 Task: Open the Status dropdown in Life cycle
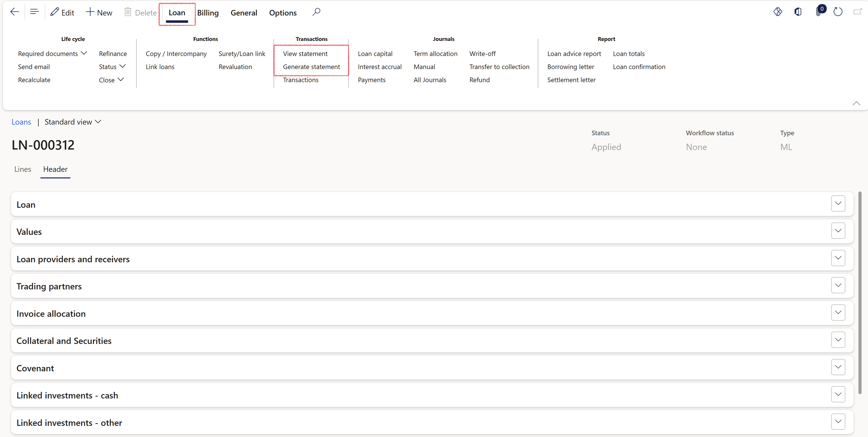[x=112, y=67]
